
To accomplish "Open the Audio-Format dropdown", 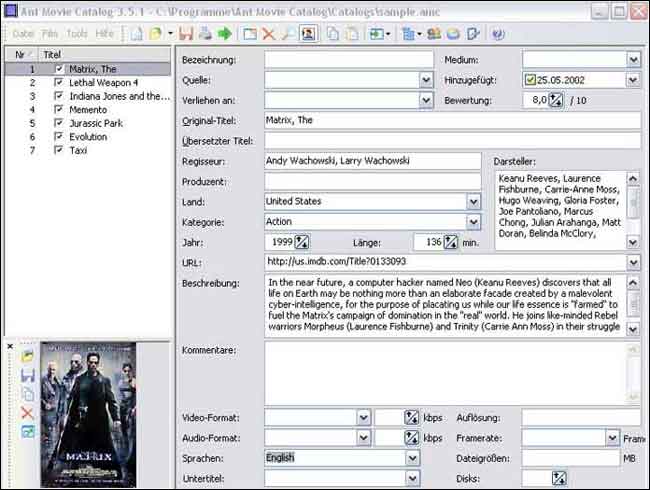I will [x=363, y=438].
